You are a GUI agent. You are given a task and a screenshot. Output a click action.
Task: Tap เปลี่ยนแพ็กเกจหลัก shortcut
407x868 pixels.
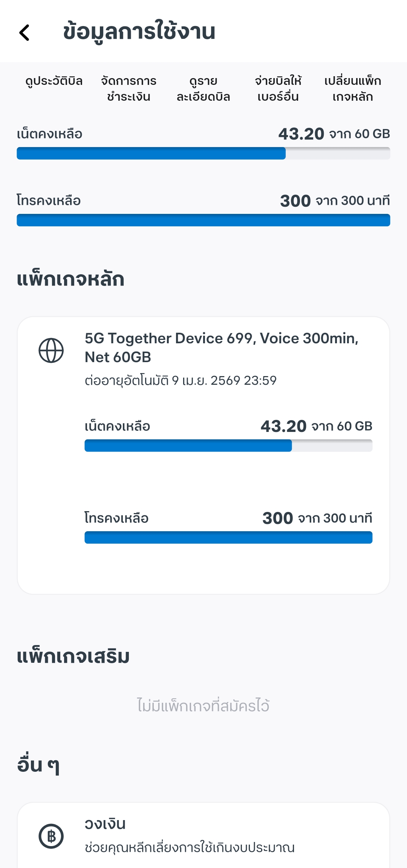(353, 89)
